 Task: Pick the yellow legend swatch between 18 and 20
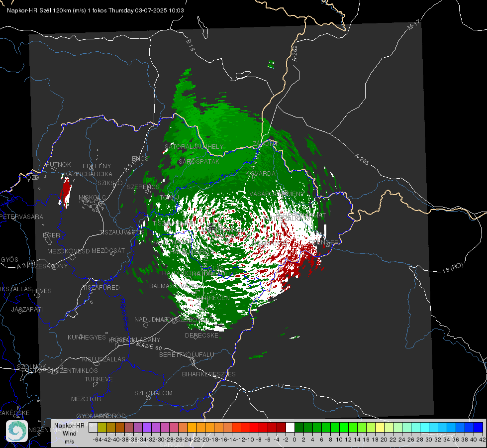[380, 427]
